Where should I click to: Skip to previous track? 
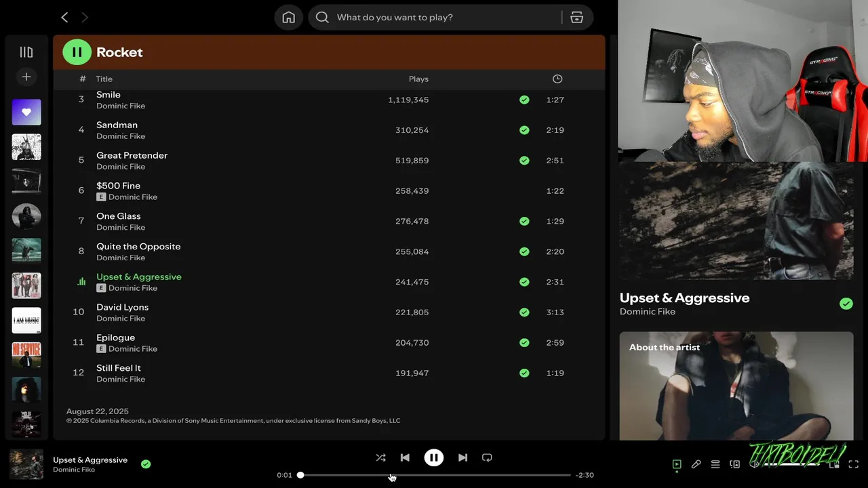click(x=405, y=457)
